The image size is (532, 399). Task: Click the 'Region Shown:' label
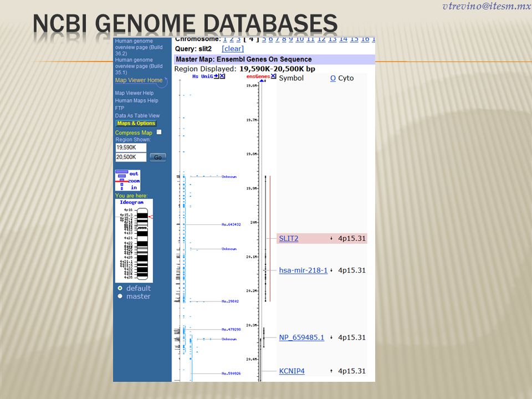[x=132, y=140]
